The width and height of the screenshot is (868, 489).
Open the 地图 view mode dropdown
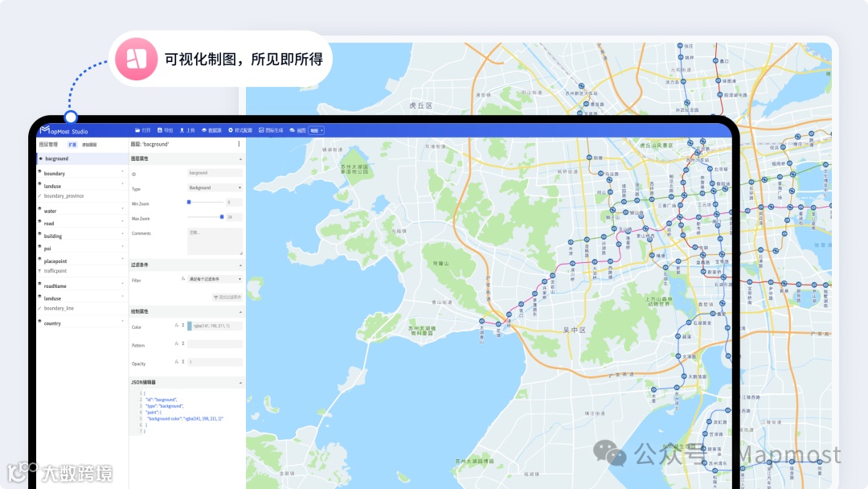(x=317, y=131)
